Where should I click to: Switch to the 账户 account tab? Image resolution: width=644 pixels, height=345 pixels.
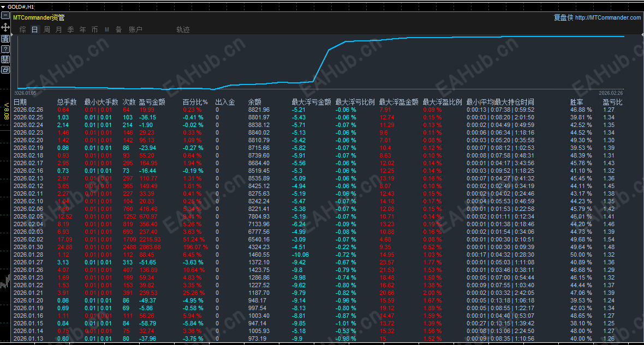coord(135,29)
